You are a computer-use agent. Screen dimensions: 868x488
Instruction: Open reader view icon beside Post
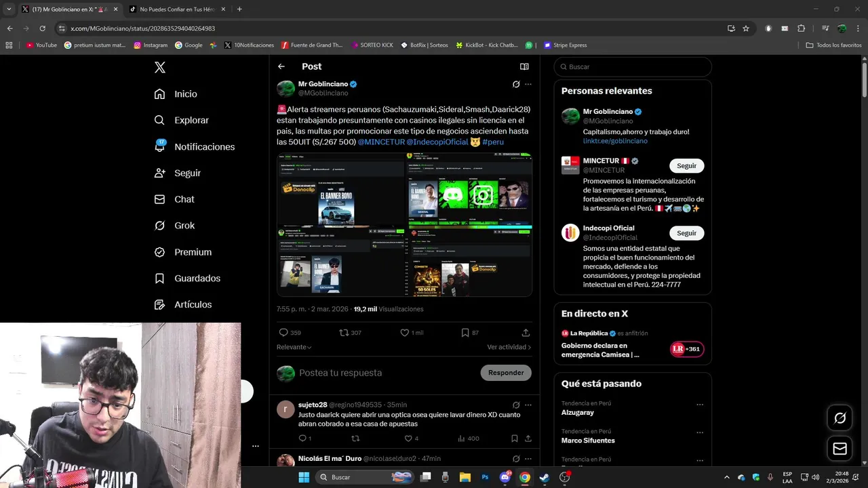pyautogui.click(x=524, y=66)
